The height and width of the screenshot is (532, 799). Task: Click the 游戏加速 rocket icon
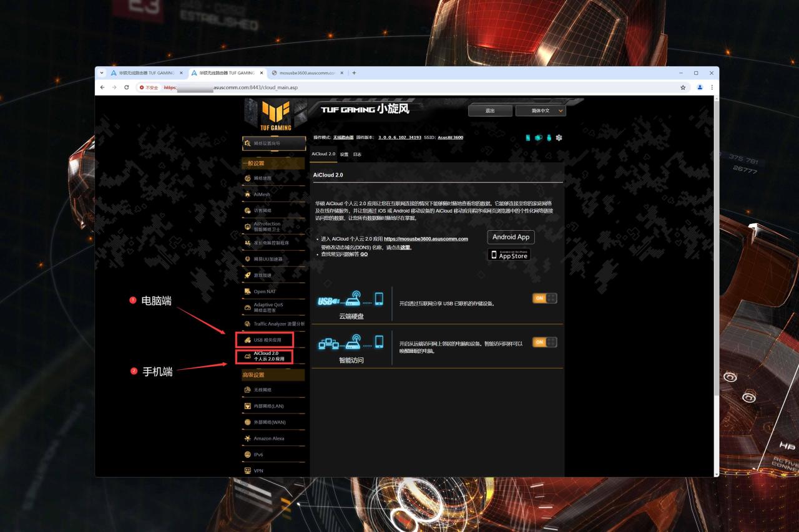248,275
